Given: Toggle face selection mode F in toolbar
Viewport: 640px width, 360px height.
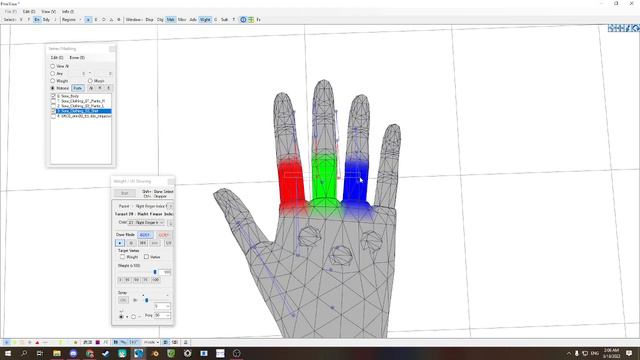Looking at the screenshot, I should [x=29, y=20].
